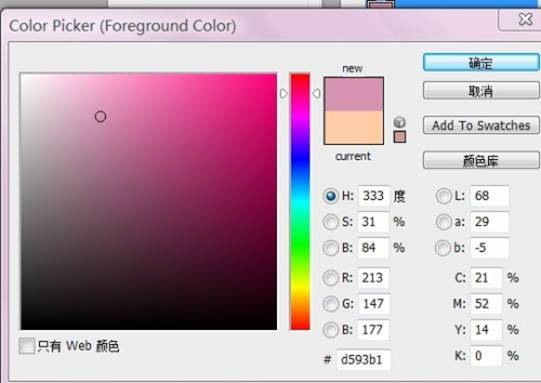
Task: Open the 颜色库 color libraries button
Action: (481, 160)
